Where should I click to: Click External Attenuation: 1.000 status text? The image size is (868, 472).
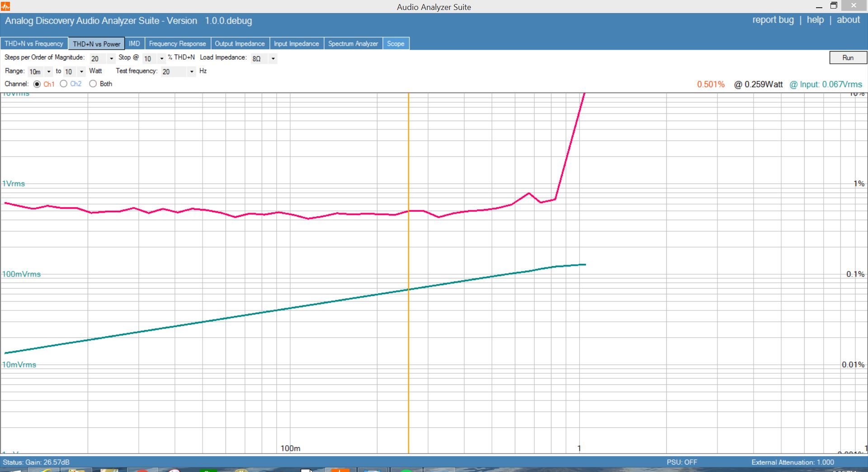(x=793, y=462)
